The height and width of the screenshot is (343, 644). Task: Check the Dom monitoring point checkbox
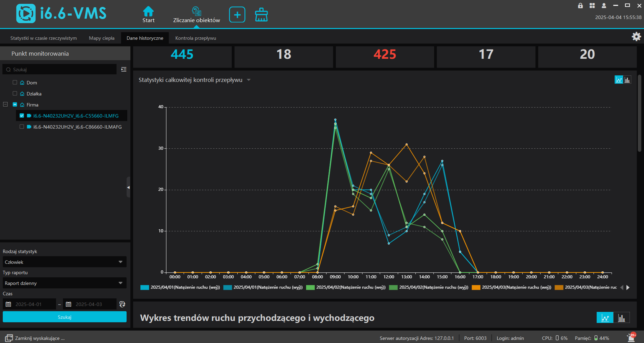(x=15, y=83)
